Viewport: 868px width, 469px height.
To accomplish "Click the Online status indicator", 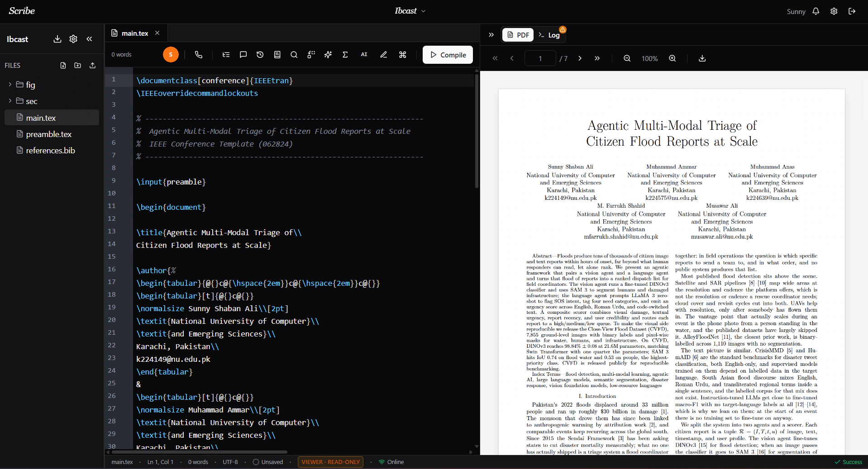I will (x=391, y=462).
